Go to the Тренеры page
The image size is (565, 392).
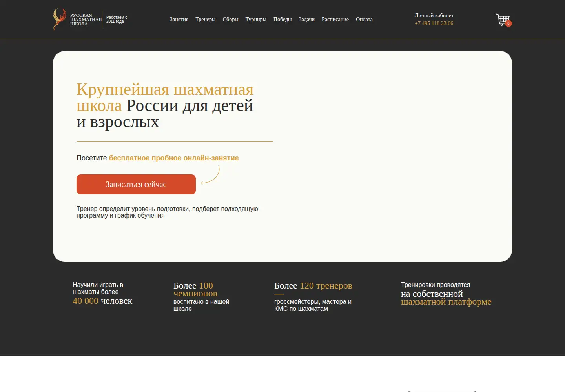pyautogui.click(x=206, y=19)
